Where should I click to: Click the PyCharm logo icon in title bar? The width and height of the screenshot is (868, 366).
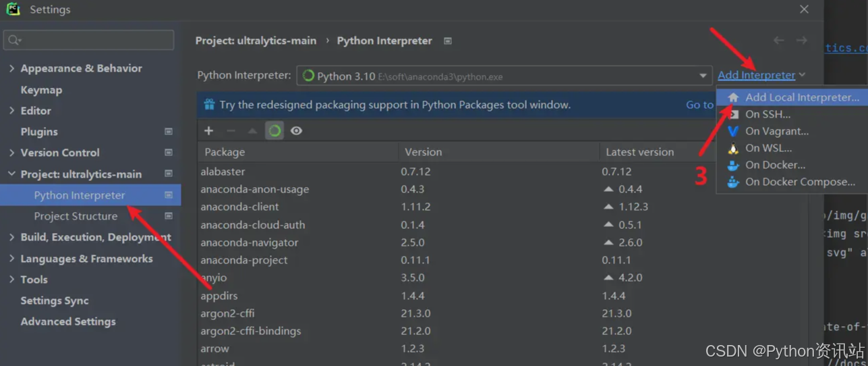point(12,9)
